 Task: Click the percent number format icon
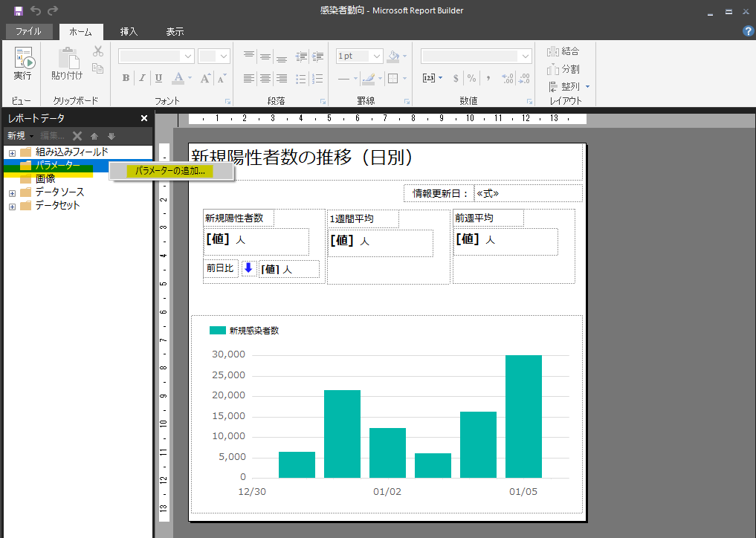[471, 78]
